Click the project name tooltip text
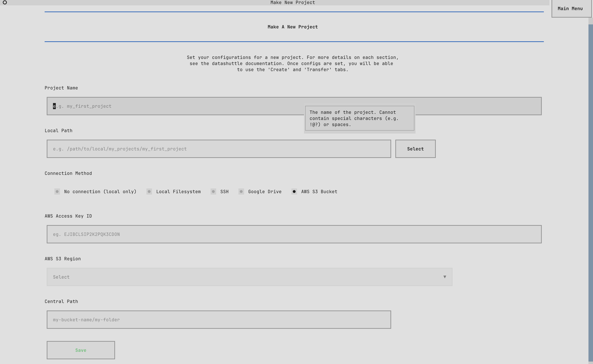 pos(354,118)
